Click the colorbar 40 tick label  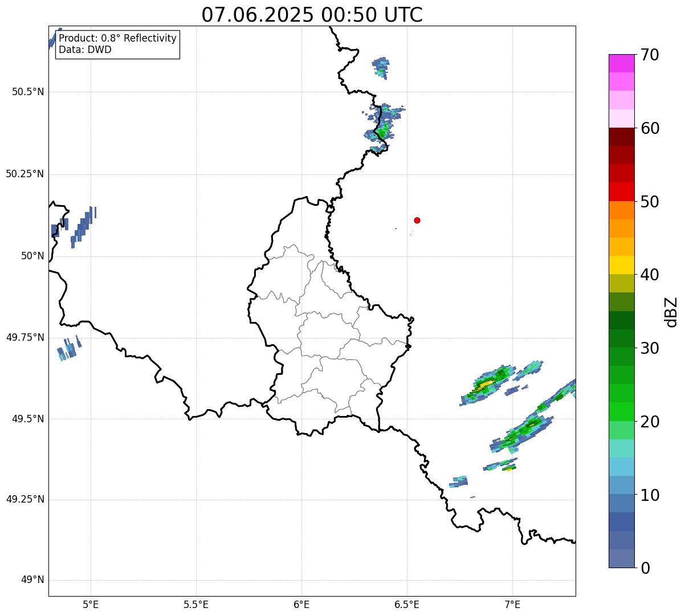click(x=650, y=275)
